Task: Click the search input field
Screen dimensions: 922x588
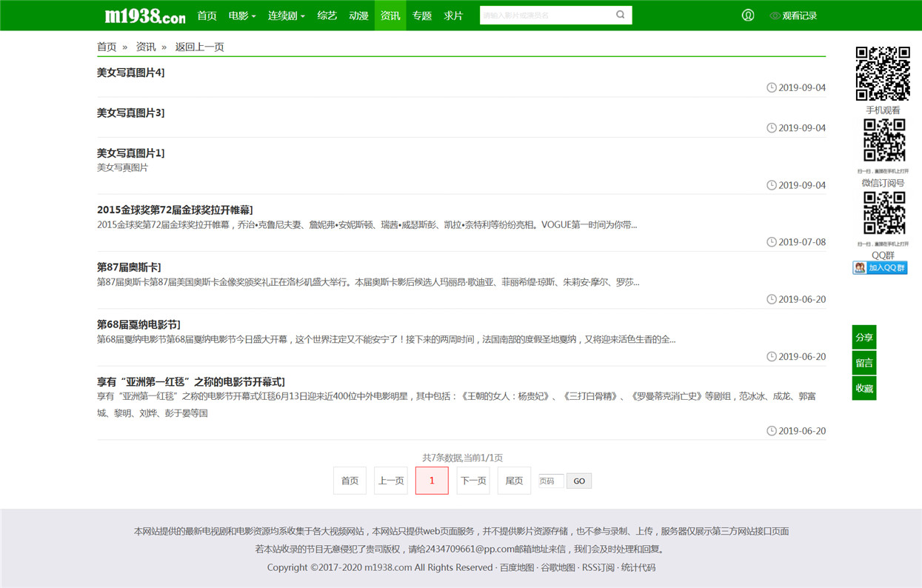Action: [547, 15]
